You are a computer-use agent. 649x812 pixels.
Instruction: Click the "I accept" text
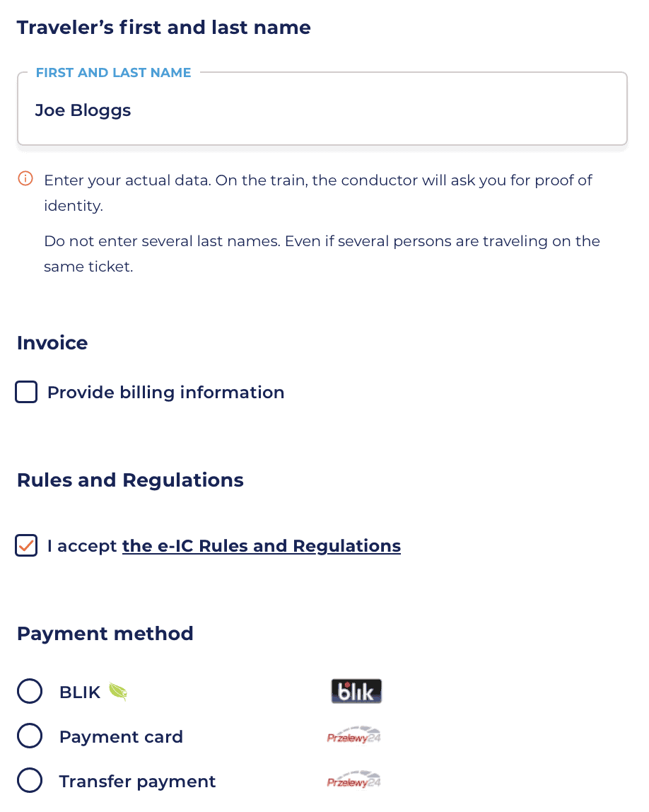(x=82, y=546)
